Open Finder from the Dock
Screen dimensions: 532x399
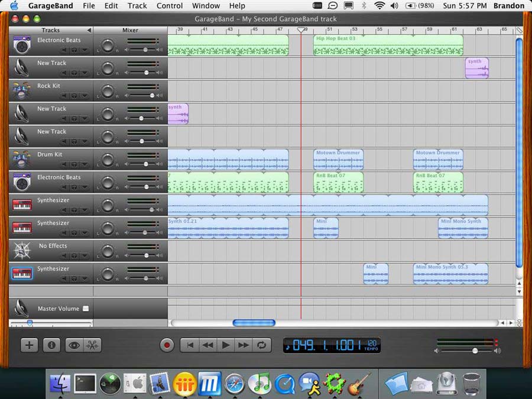click(x=60, y=384)
